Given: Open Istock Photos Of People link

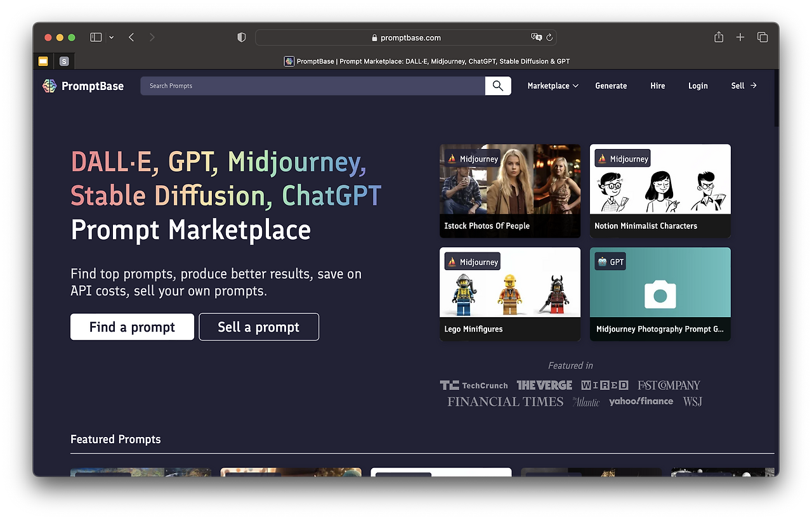Looking at the screenshot, I should (x=487, y=226).
